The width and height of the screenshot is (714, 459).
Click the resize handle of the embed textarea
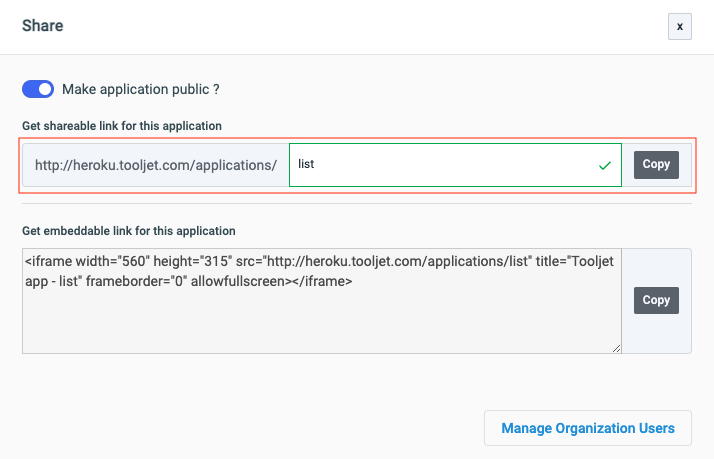pyautogui.click(x=616, y=348)
